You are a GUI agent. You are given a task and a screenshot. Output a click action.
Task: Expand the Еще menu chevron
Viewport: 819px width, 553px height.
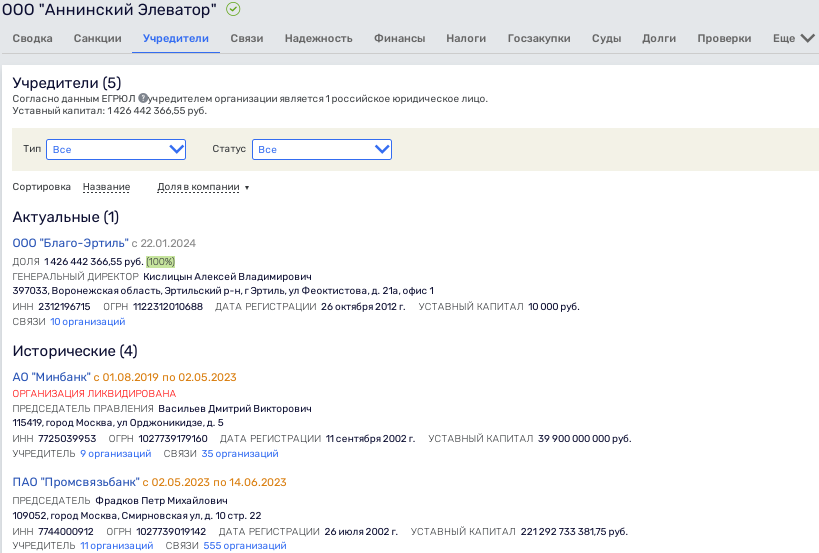pyautogui.click(x=808, y=38)
